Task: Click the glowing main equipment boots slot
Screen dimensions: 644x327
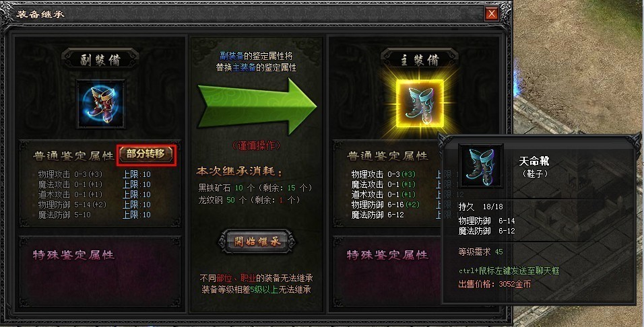Action: pyautogui.click(x=420, y=104)
